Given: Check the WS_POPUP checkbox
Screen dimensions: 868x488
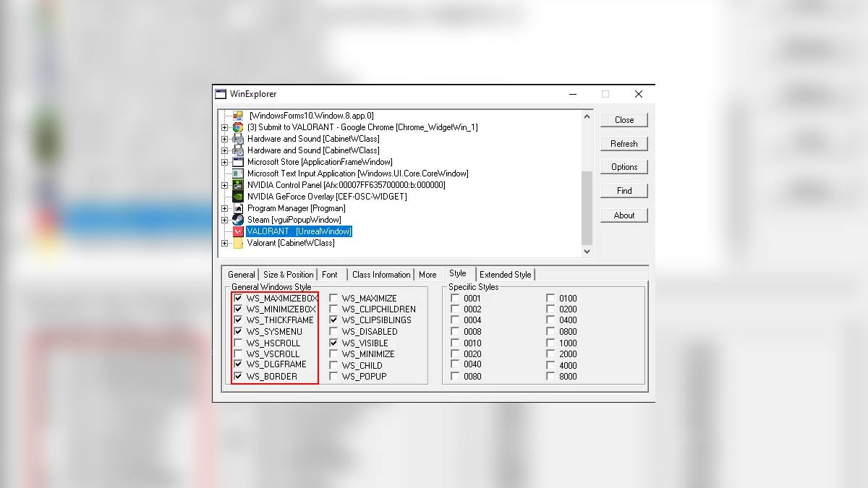Looking at the screenshot, I should coord(333,376).
